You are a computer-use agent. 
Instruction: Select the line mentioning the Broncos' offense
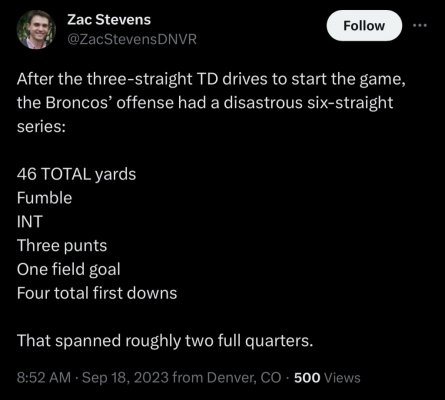tap(205, 103)
